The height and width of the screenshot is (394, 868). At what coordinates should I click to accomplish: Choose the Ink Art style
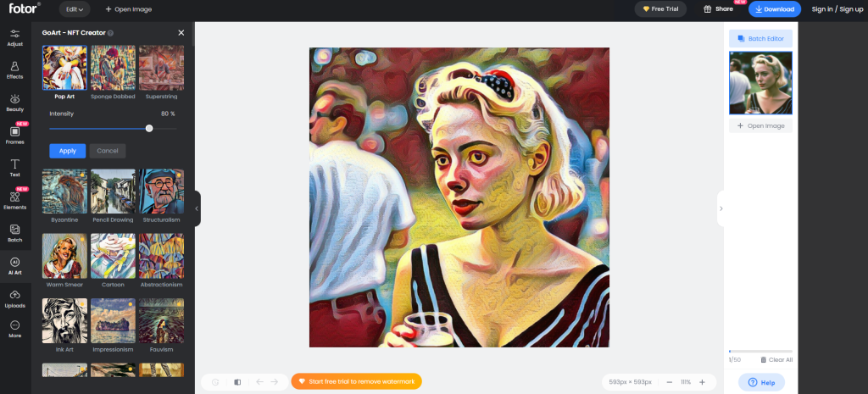[x=64, y=321]
